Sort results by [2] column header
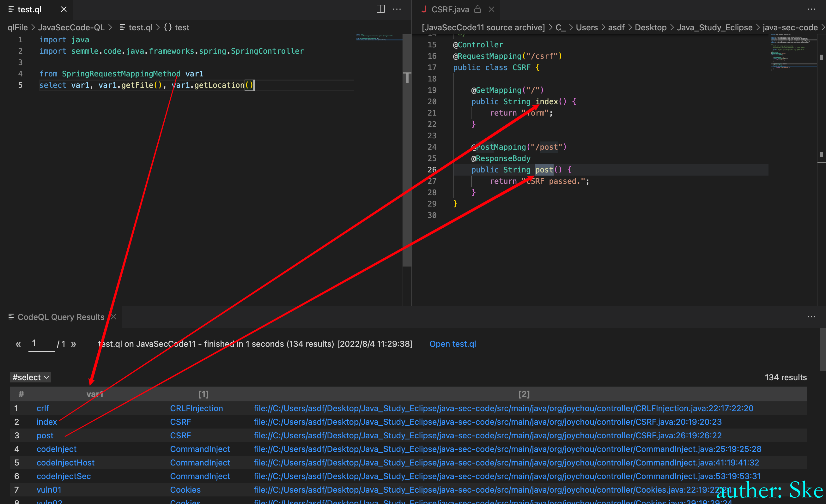The width and height of the screenshot is (826, 504). click(524, 394)
